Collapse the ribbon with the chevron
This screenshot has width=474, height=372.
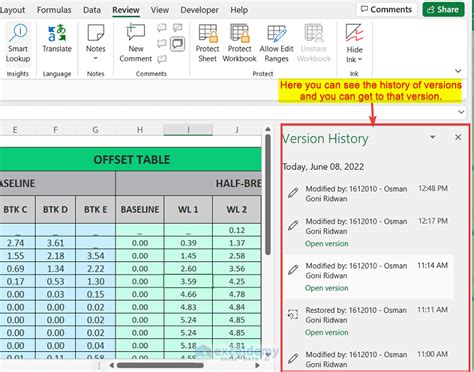click(x=458, y=71)
